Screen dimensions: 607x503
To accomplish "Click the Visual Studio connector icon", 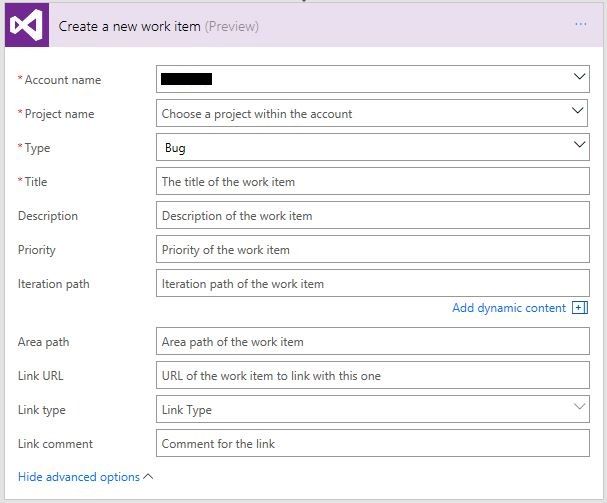I will click(27, 25).
